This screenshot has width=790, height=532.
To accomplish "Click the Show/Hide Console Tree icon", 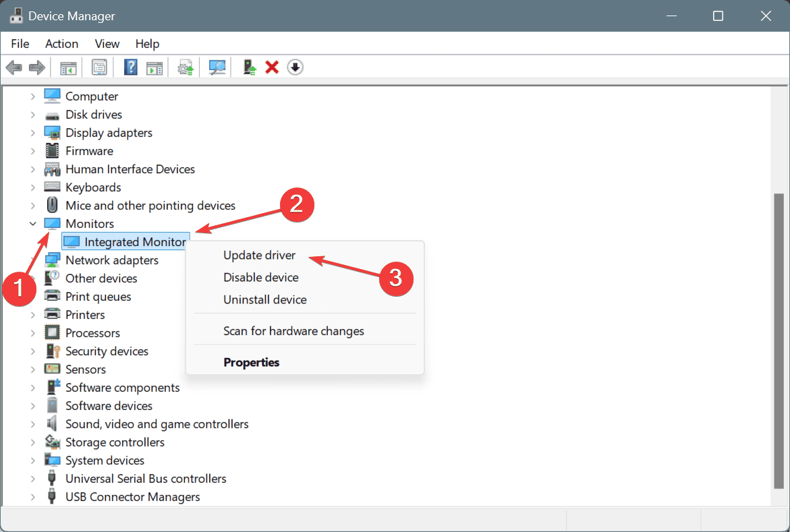I will pos(68,67).
